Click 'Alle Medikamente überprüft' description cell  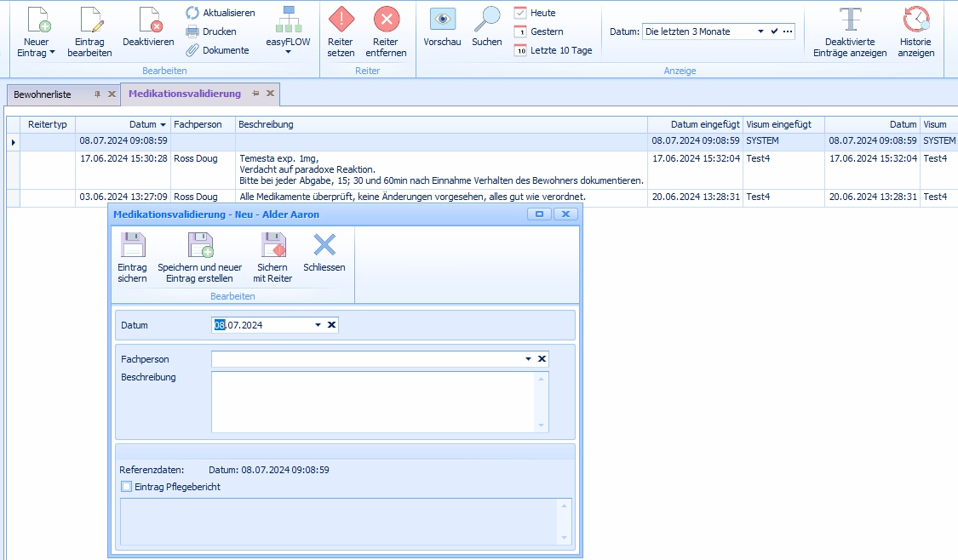coord(442,197)
